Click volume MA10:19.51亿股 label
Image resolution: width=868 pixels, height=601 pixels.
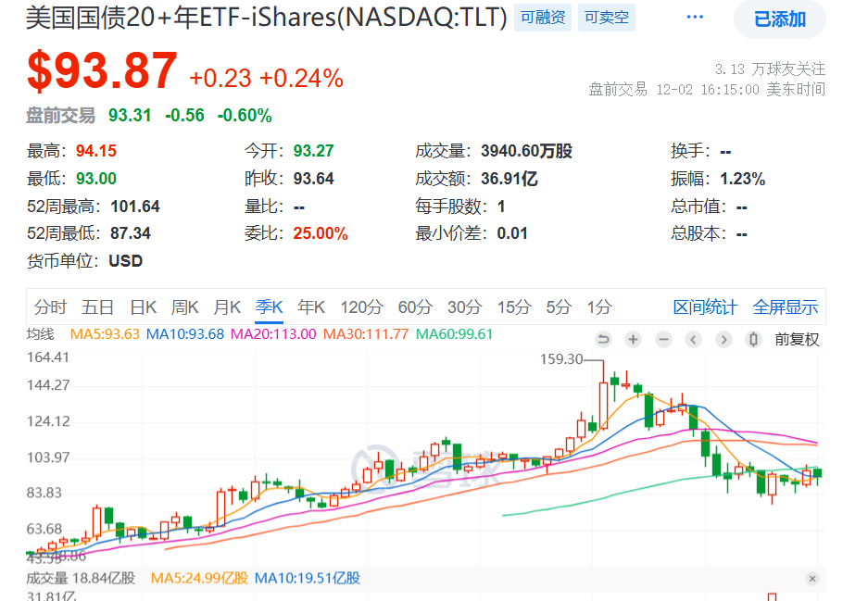pyautogui.click(x=308, y=578)
